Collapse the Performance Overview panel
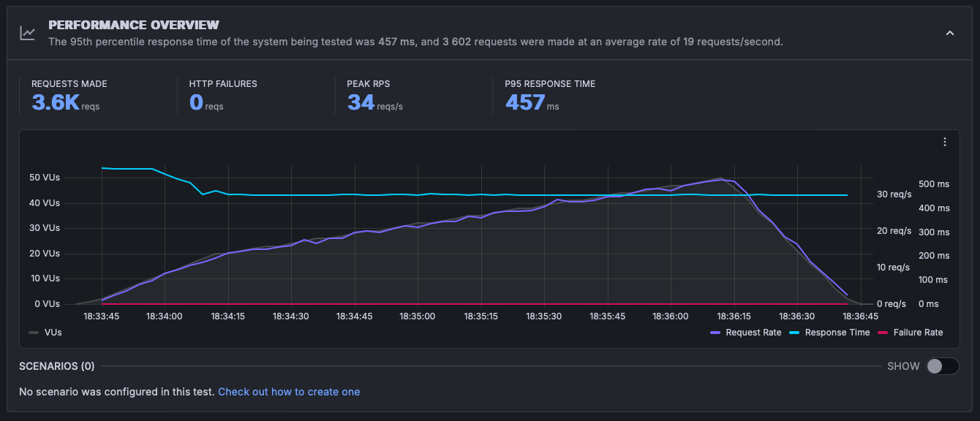Viewport: 980px width, 421px height. 950,33
